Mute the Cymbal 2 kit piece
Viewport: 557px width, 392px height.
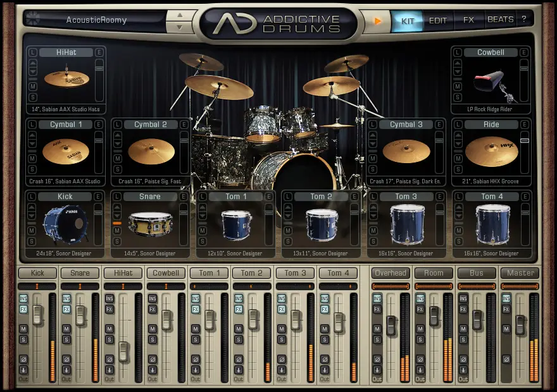[118, 158]
